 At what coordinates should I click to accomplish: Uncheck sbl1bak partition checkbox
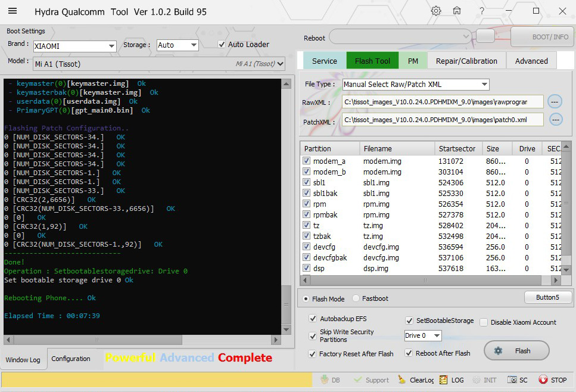(306, 193)
